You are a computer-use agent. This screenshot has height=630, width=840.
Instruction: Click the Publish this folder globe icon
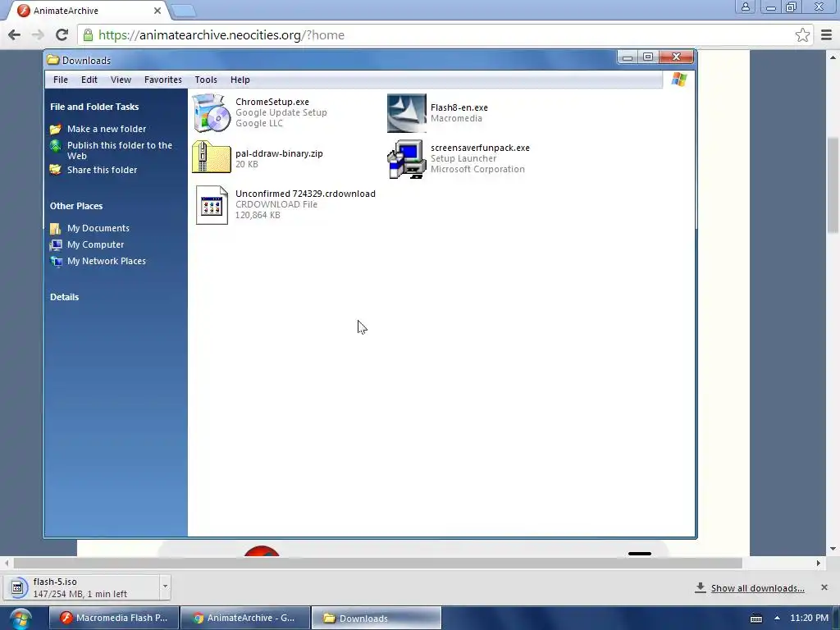[56, 146]
